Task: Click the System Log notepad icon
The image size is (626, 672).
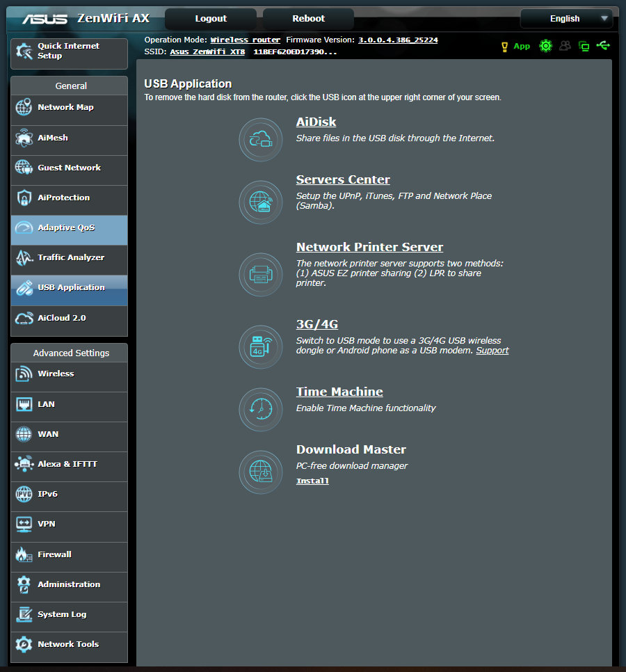Action: (x=24, y=614)
